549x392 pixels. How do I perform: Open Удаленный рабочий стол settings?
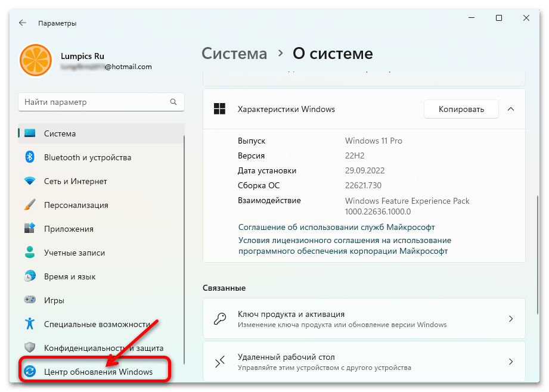(x=364, y=362)
